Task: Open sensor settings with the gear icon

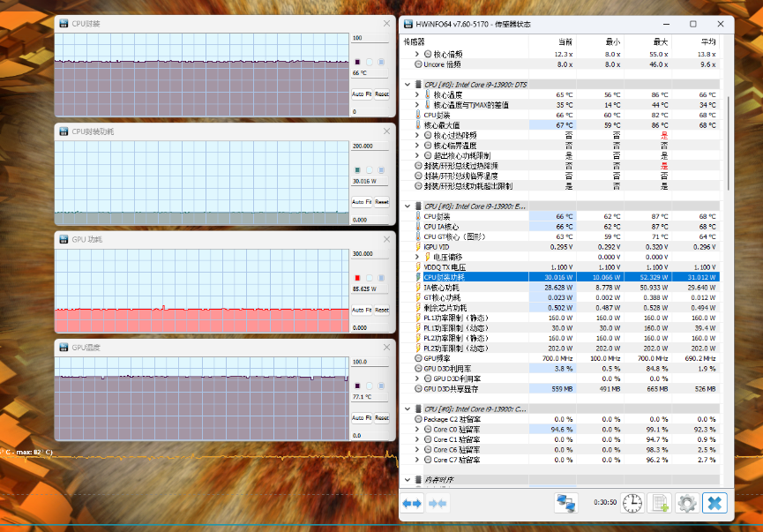Action: click(x=686, y=503)
